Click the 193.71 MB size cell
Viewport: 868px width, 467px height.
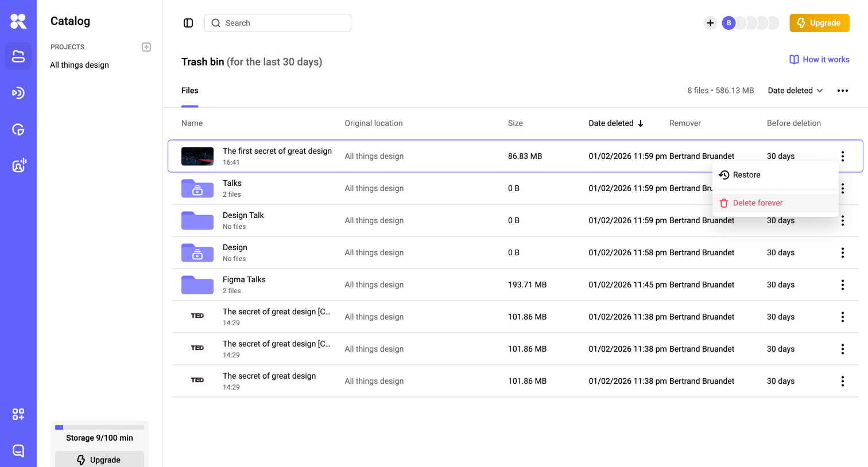click(527, 285)
